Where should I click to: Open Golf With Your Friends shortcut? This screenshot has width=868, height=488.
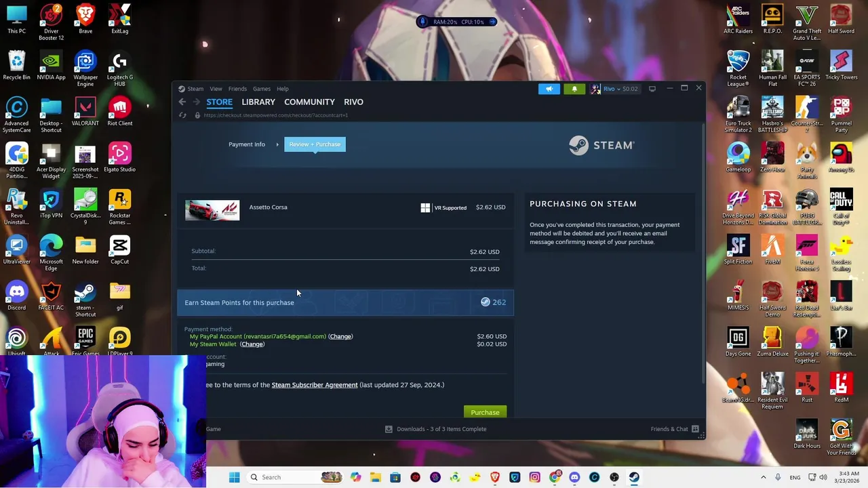click(x=842, y=436)
